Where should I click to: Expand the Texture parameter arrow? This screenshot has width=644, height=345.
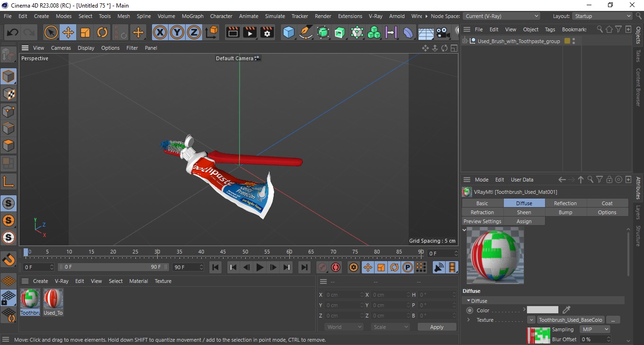468,320
